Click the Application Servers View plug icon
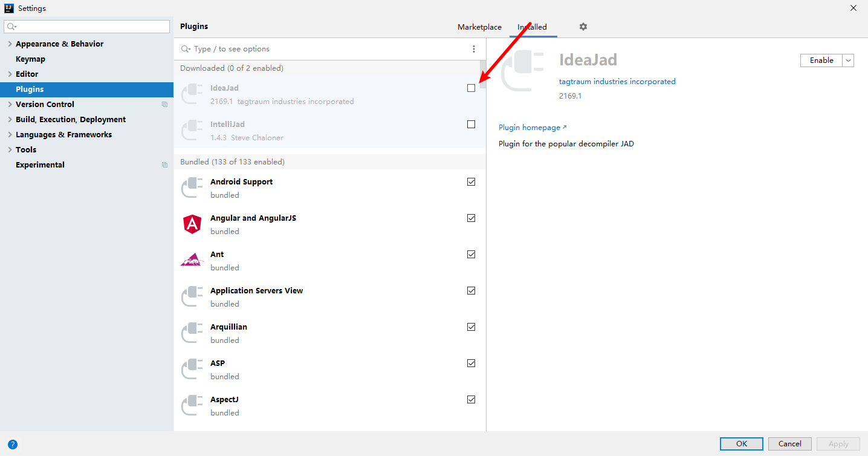 point(192,297)
